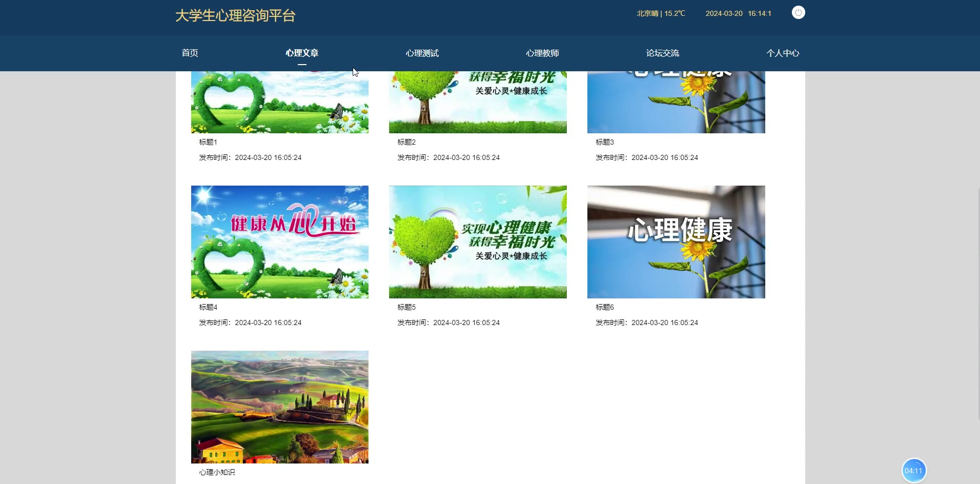Screen dimensions: 980x484
Task: Click the 标题6 article title
Action: pyautogui.click(x=605, y=307)
